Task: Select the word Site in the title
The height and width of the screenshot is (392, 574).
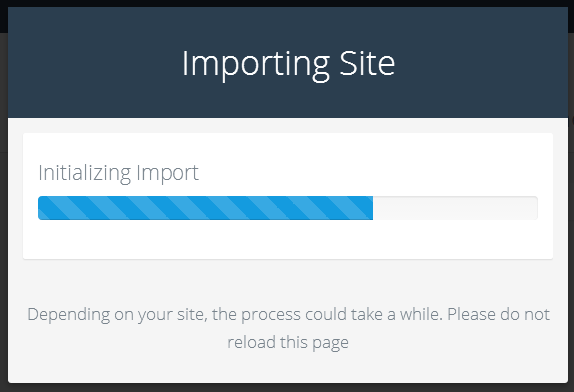Action: [x=367, y=63]
